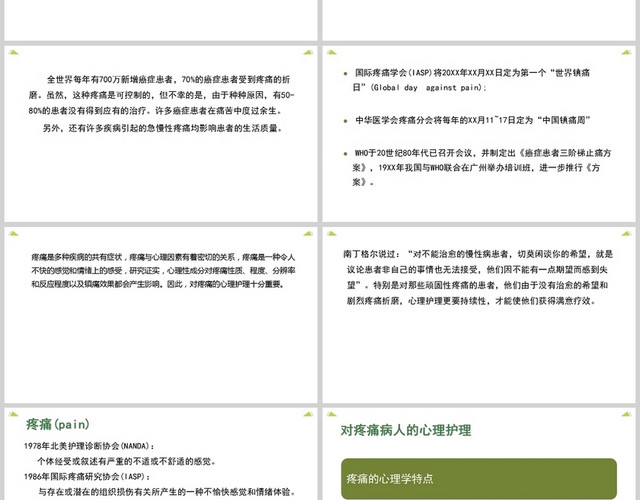Click bullet about WHO 三阶梯止痛方案
Image resolution: width=640 pixels, height=500 pixels.
coord(477,167)
